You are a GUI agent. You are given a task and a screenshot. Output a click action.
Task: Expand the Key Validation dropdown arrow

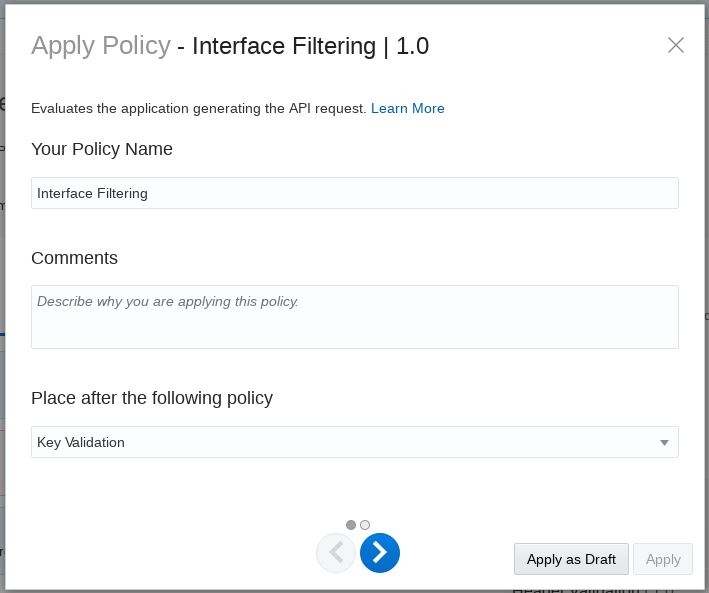[x=664, y=443]
